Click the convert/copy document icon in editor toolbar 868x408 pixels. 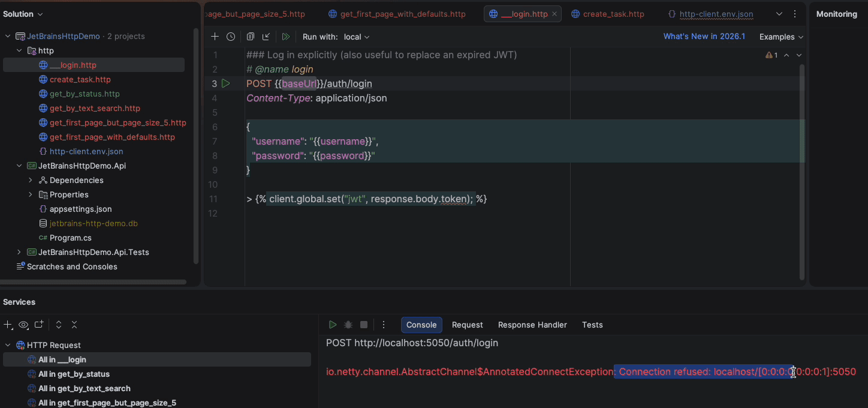[251, 37]
